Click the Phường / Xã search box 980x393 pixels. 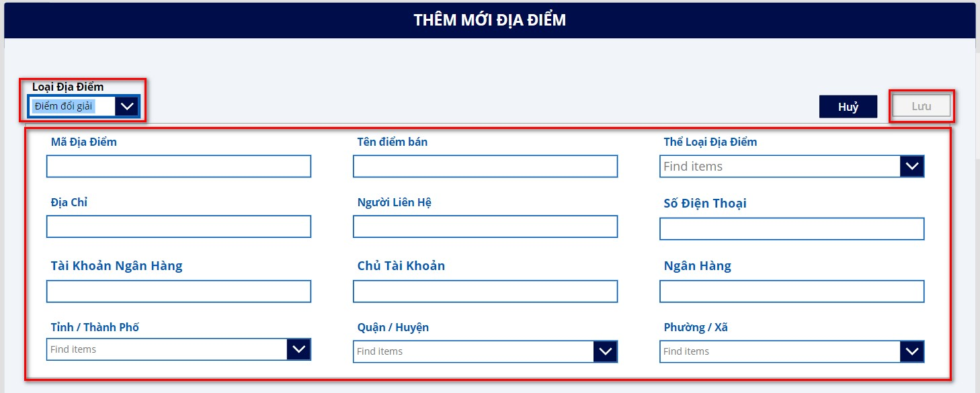pyautogui.click(x=780, y=351)
